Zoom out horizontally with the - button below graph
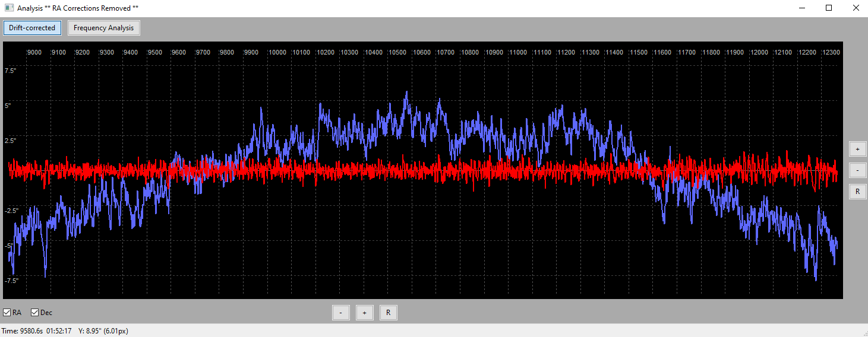The height and width of the screenshot is (337, 868). click(340, 313)
